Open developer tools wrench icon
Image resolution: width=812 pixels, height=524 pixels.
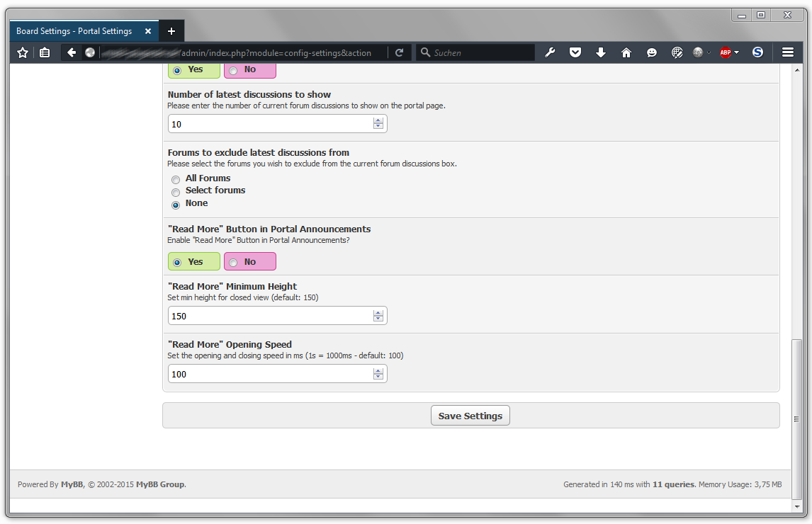(550, 52)
